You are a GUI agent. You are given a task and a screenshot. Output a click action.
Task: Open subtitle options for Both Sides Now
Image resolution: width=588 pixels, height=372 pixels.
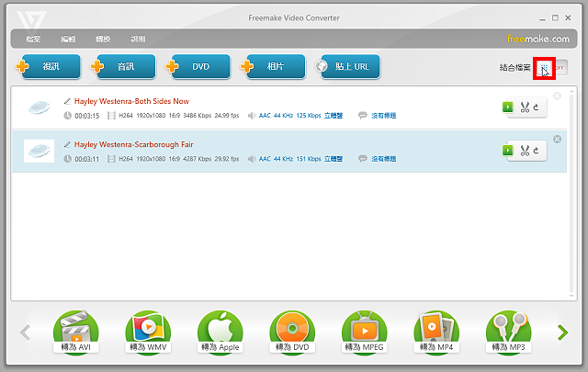(x=384, y=116)
